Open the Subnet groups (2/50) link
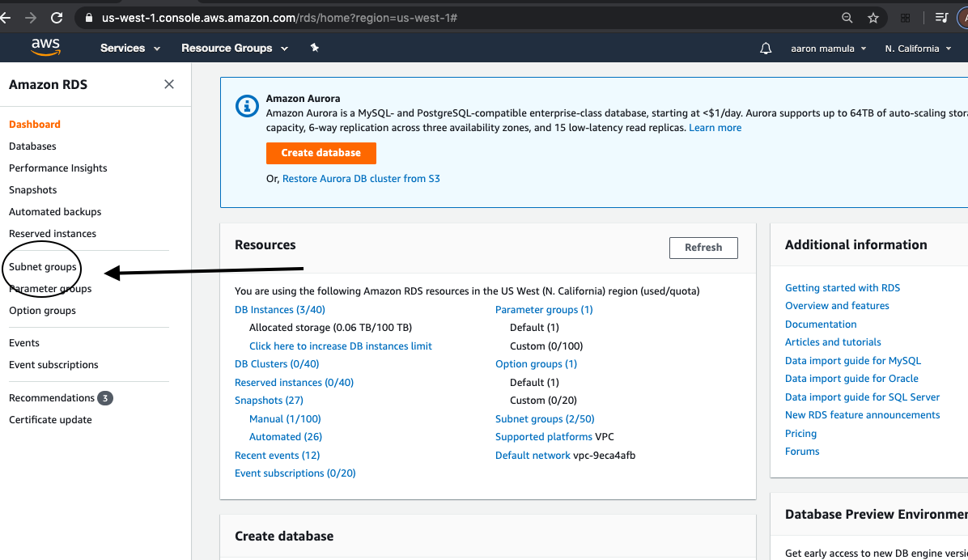This screenshot has width=968, height=560. pyautogui.click(x=545, y=418)
